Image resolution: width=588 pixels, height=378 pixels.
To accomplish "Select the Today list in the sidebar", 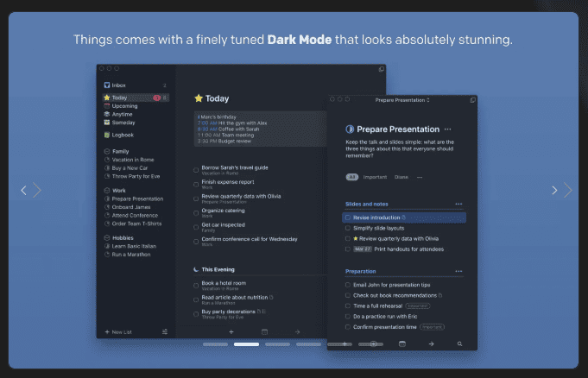I will pos(135,98).
